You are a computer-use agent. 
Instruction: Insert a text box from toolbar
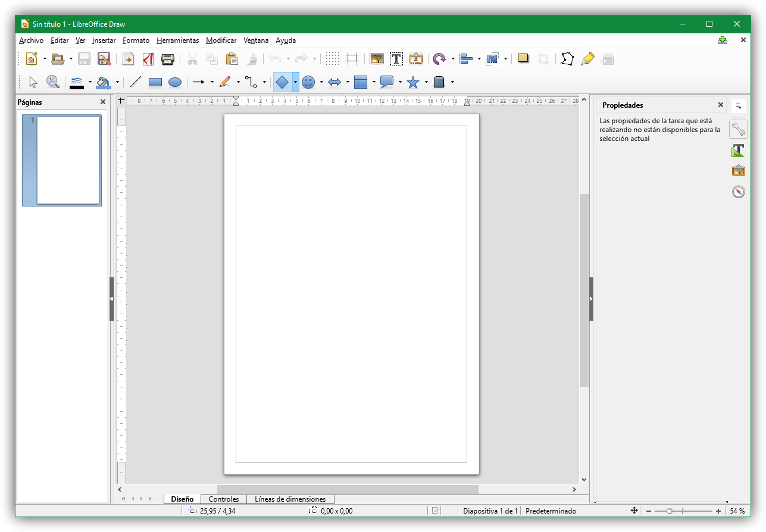[x=396, y=59]
